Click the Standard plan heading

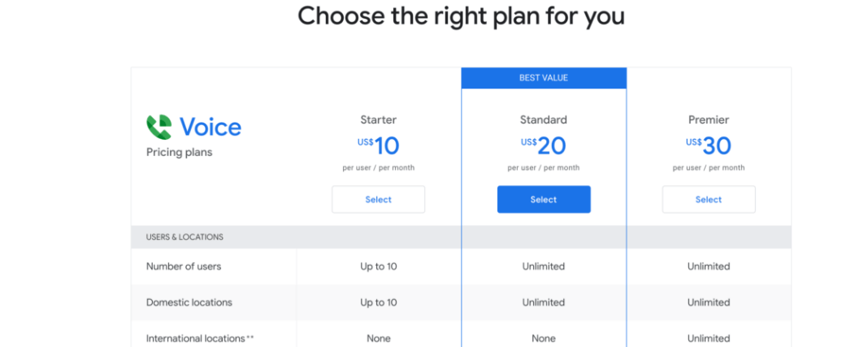(544, 119)
